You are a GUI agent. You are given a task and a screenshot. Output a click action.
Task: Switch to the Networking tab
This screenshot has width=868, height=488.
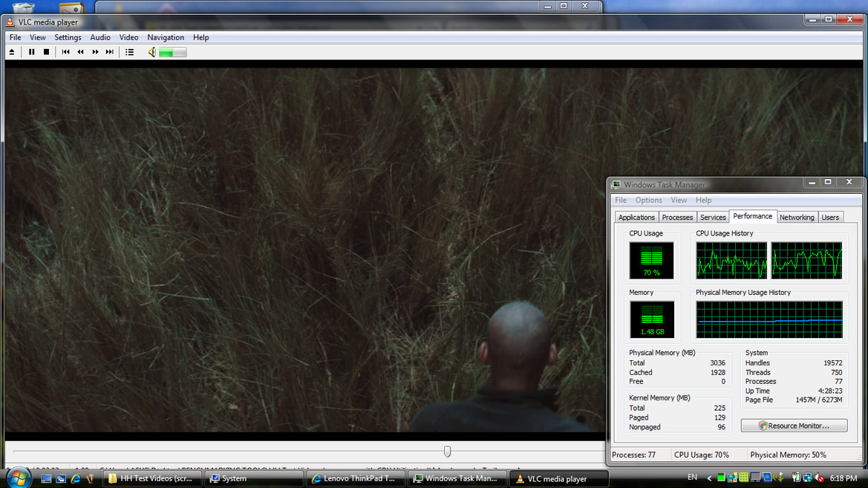point(797,217)
